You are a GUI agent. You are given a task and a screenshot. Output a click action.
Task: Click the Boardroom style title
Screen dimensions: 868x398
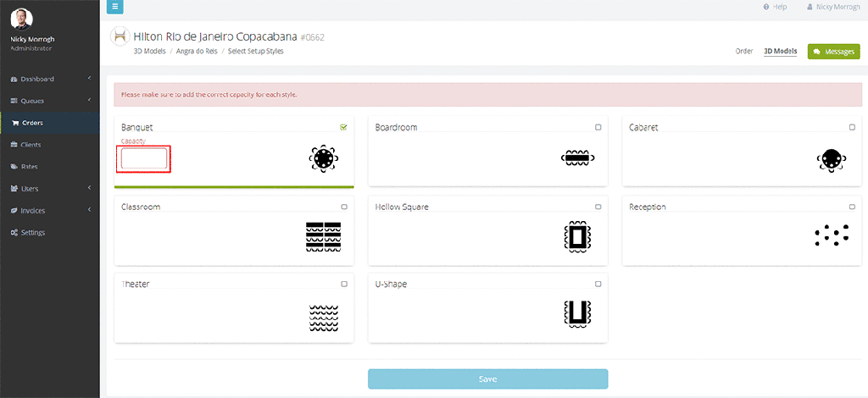pos(396,128)
